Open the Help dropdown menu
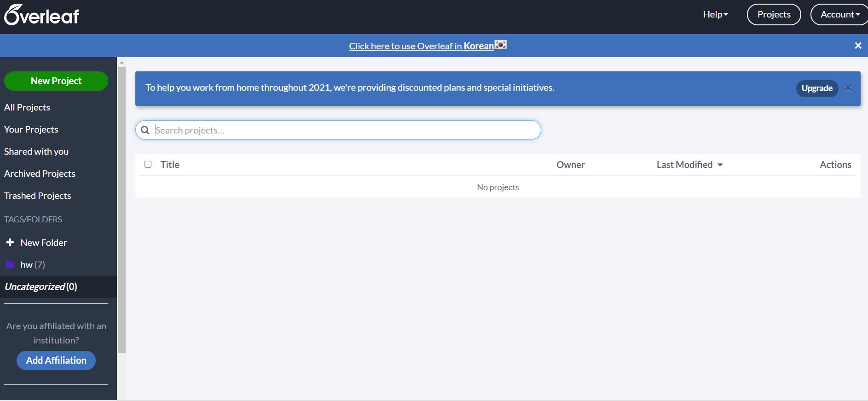This screenshot has width=868, height=401. (x=715, y=14)
